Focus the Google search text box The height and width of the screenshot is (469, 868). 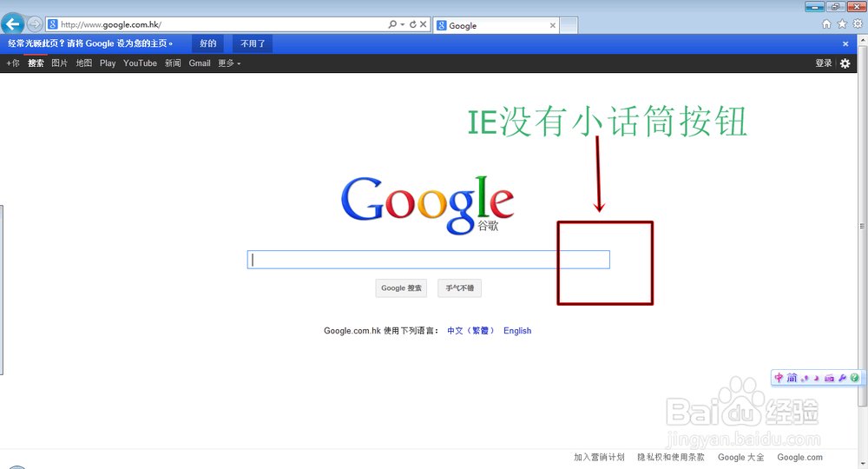click(429, 260)
